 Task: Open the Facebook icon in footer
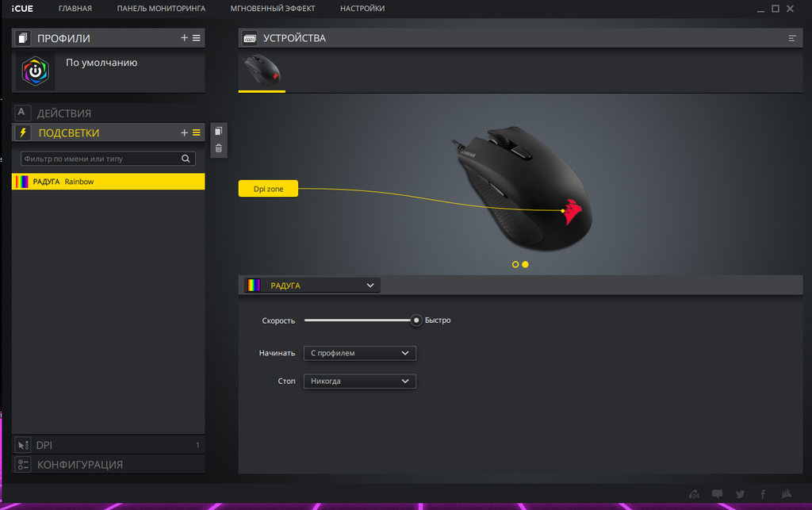[763, 494]
